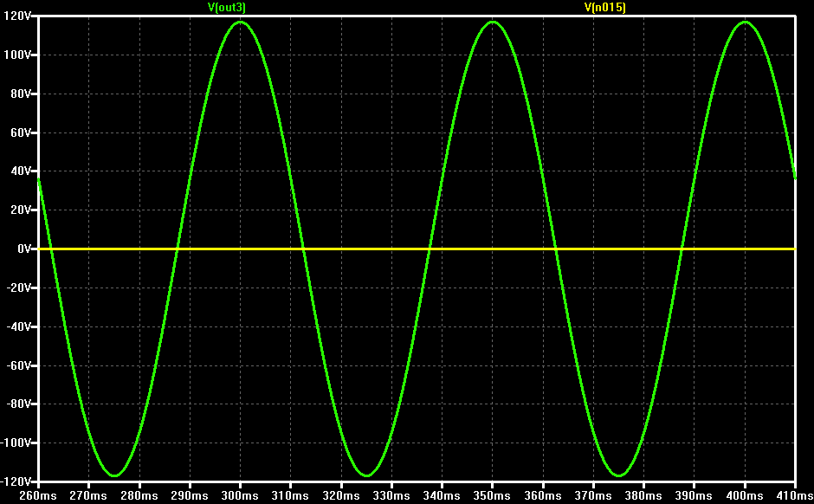Image resolution: width=814 pixels, height=504 pixels.
Task: Click the V(out3) trace label
Action: pos(226,7)
